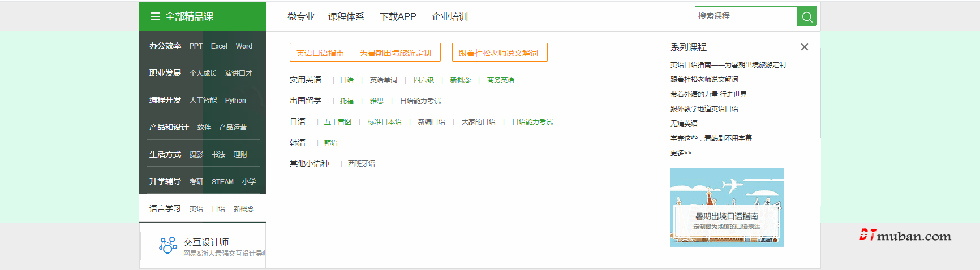Click the 跟着杜松老师说文解词 orange button
Viewport: 980px width, 270px height.
pyautogui.click(x=499, y=53)
